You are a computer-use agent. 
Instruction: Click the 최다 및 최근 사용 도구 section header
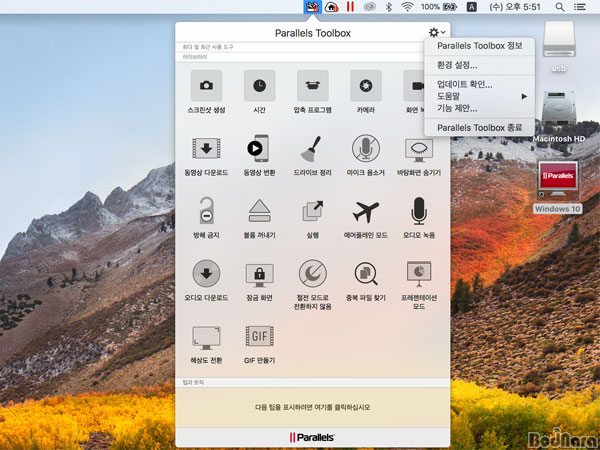208,47
